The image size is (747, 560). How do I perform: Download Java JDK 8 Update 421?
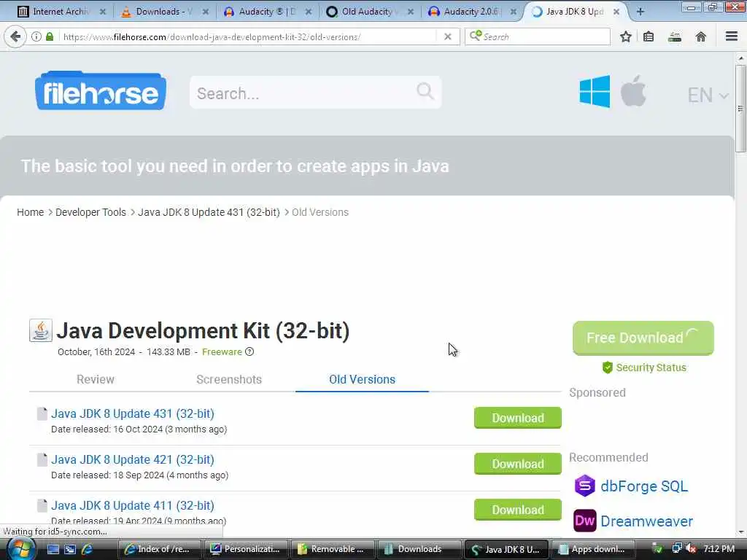pyautogui.click(x=518, y=464)
